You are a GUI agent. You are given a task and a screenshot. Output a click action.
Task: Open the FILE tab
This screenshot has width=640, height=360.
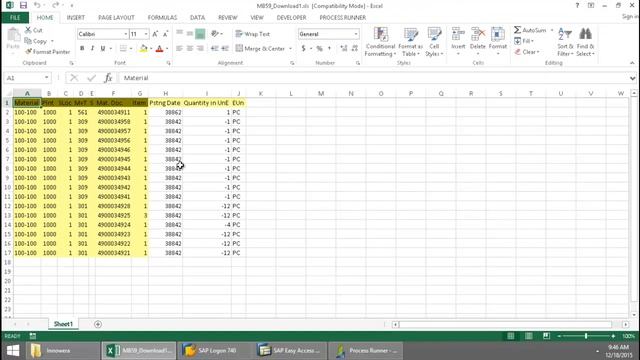coord(15,18)
